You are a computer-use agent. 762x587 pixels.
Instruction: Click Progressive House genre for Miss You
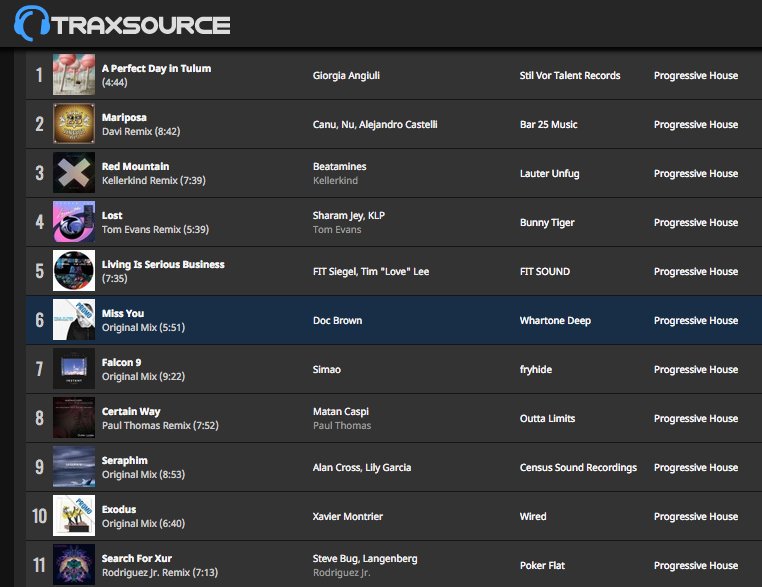click(x=696, y=321)
